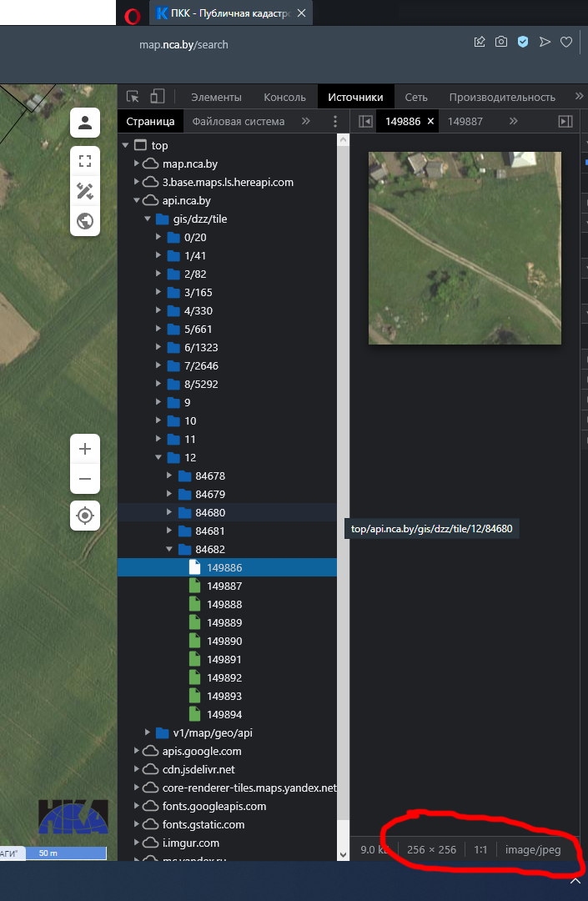Toggle device toolbar emulation icon
The image size is (588, 901).
pos(158,97)
